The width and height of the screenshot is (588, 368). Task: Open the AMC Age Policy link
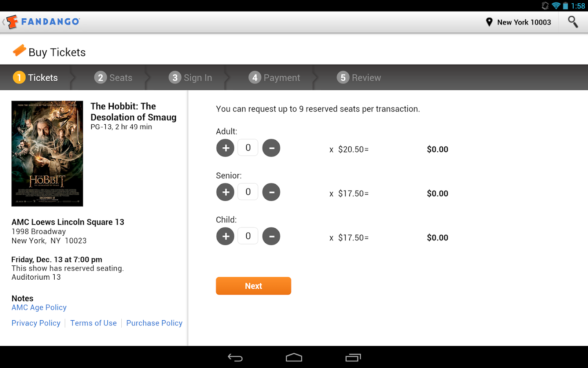click(39, 307)
